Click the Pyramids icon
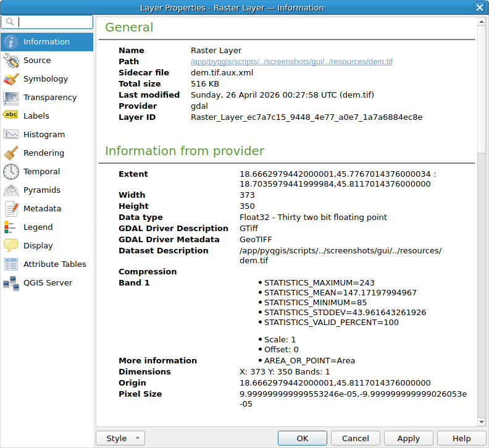 [11, 190]
